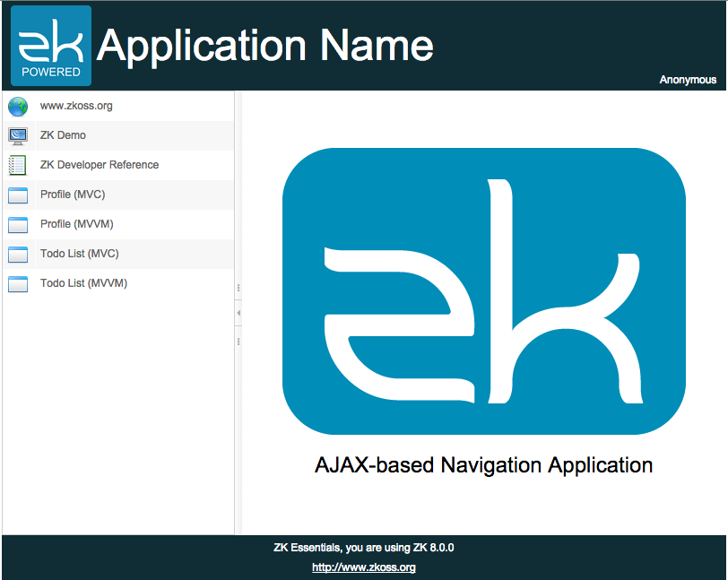Screen dimensions: 728x580
Task: Click the monitor icon beside ZK Demo
Action: tap(18, 136)
